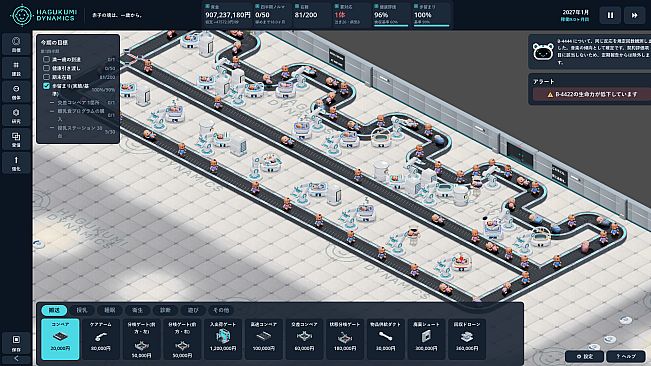Select the supply duct item for 30,000円
The image size is (651, 366).
pos(386,339)
